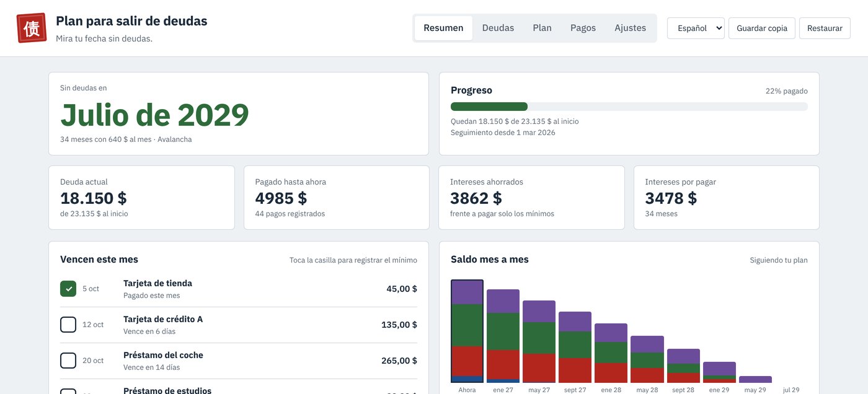Select the highlighted Ahora bar in chart
This screenshot has height=394, width=868.
click(x=467, y=331)
